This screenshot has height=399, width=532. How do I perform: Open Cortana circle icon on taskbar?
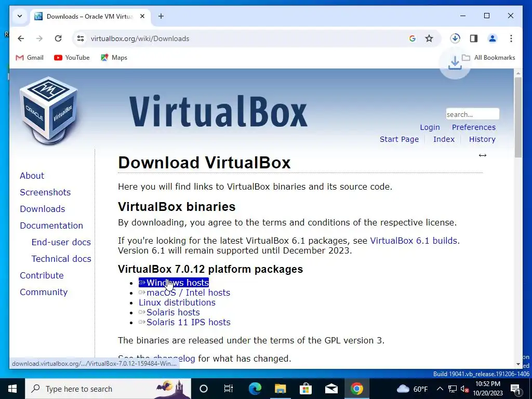(204, 389)
